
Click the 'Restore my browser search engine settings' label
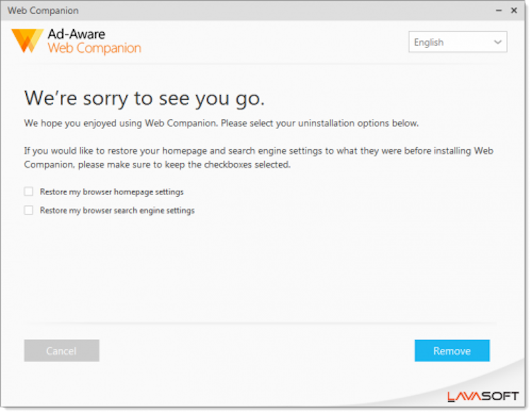click(117, 211)
